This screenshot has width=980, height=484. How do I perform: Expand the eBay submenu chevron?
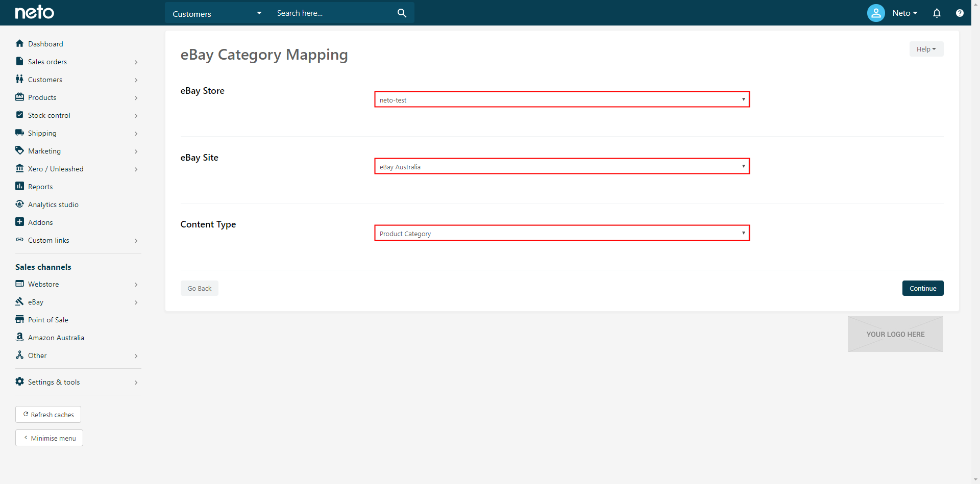[136, 302]
